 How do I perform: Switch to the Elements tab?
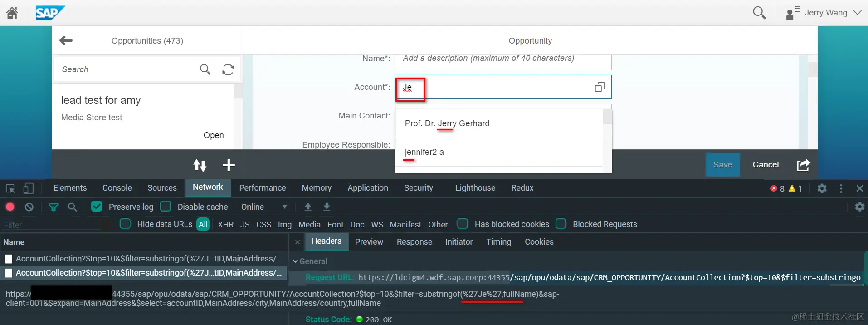coord(70,188)
